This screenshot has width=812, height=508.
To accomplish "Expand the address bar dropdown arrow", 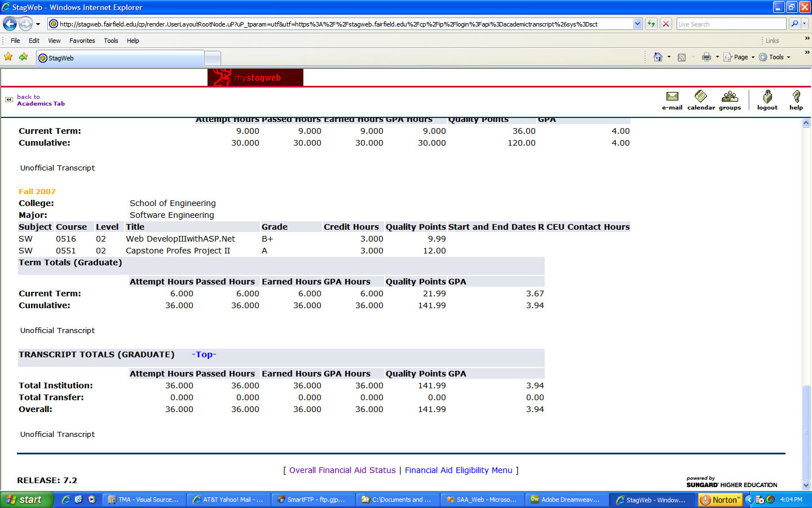I will click(637, 24).
